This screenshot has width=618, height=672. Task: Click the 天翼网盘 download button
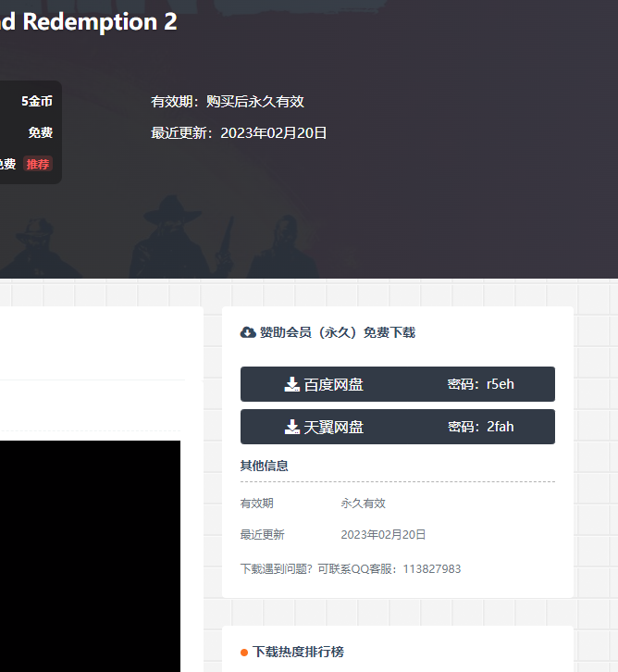click(398, 427)
